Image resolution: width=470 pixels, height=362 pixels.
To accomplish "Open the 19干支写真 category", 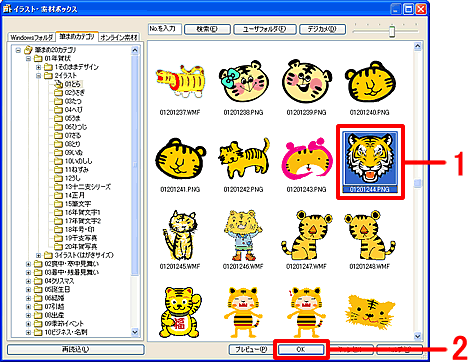I will tap(81, 238).
